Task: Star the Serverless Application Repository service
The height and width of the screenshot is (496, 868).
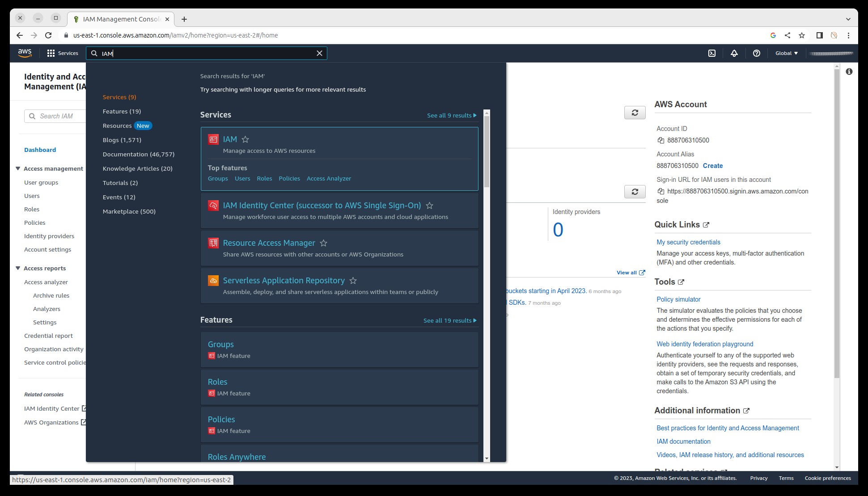Action: (353, 281)
